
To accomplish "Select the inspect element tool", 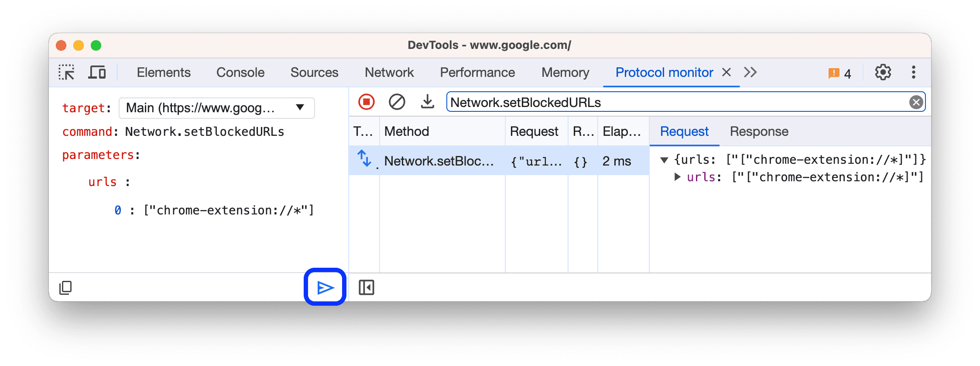I will pos(66,72).
